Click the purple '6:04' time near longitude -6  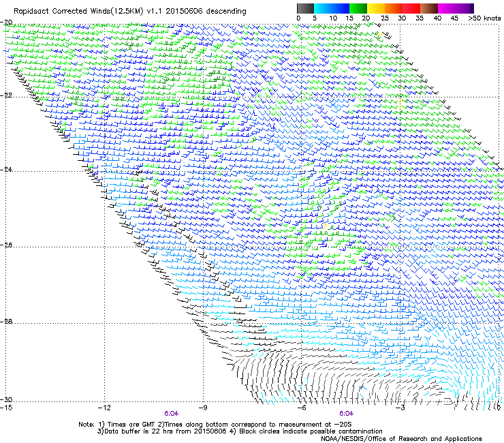tap(346, 414)
